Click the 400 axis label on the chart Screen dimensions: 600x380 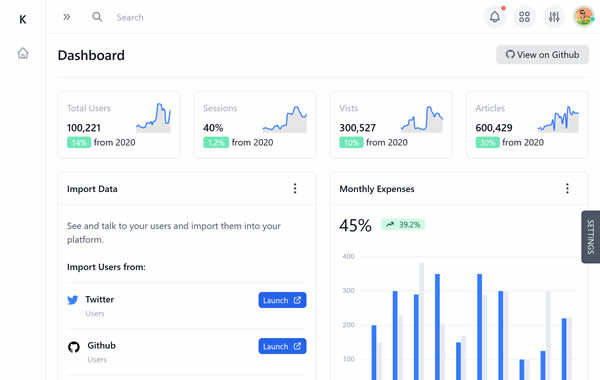click(x=348, y=256)
